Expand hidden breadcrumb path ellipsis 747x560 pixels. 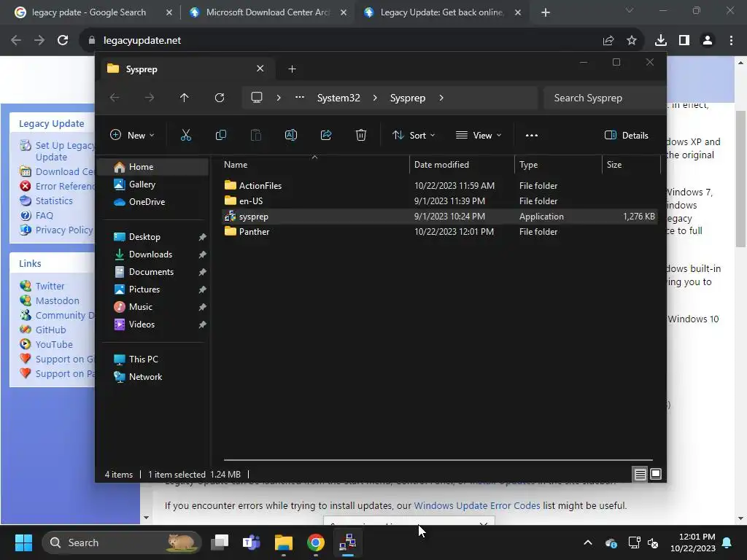coord(300,98)
